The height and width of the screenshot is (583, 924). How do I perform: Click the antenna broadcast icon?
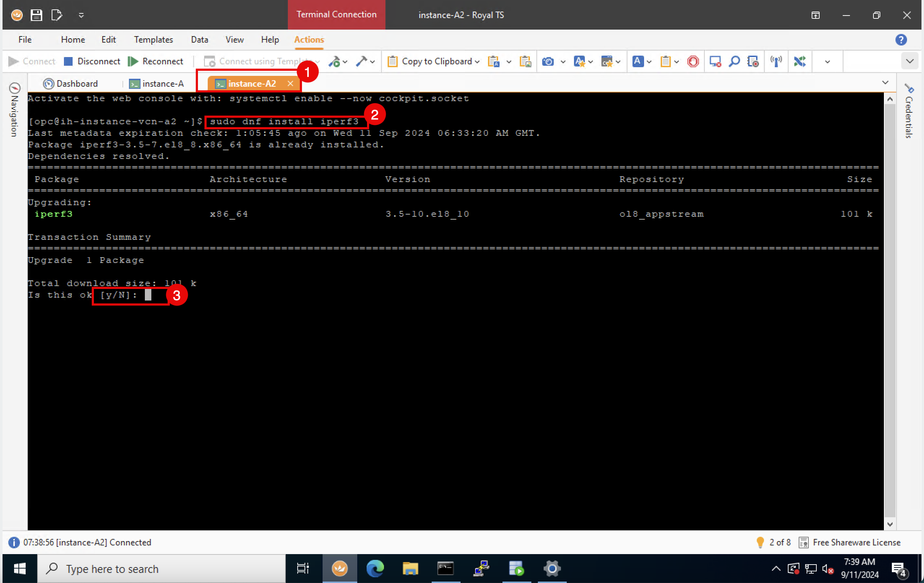[x=776, y=61]
